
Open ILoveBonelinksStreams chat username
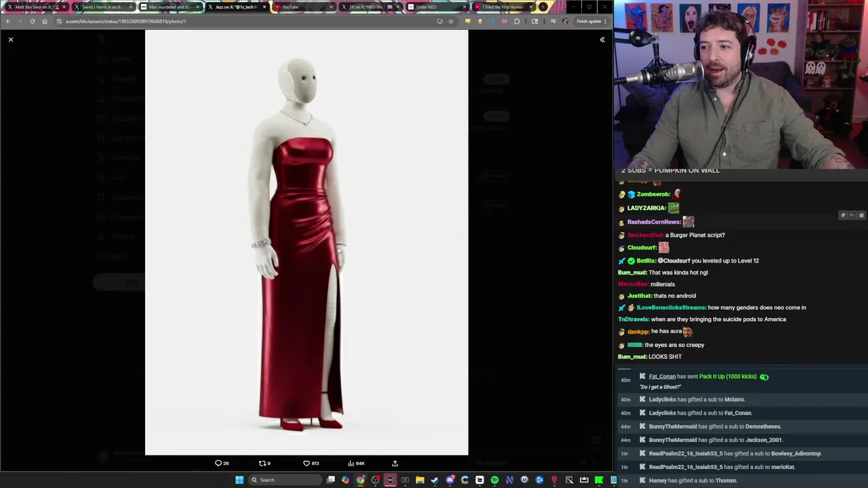[671, 308]
